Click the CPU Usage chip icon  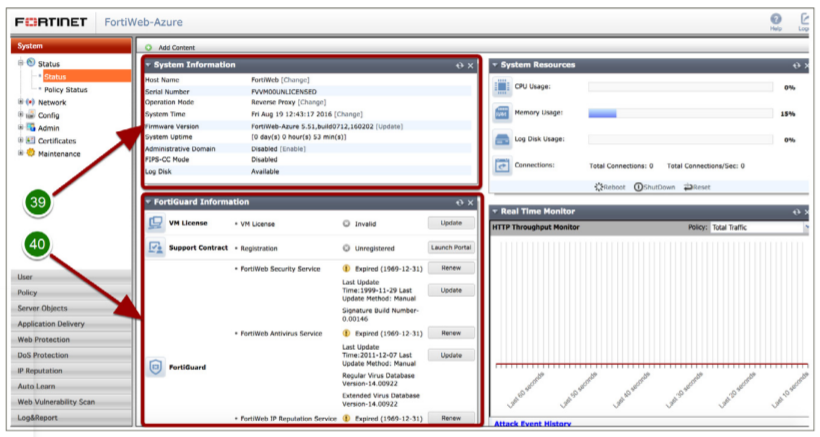502,87
